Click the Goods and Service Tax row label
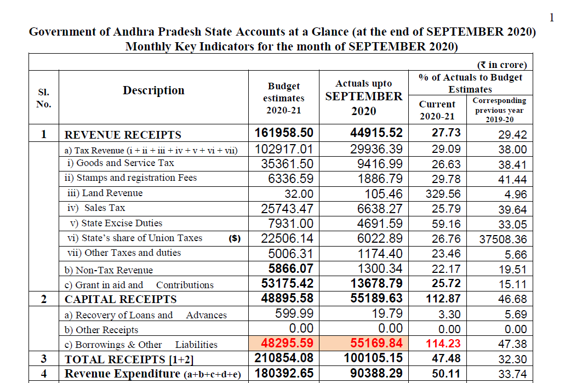588x383 pixels. tap(121, 163)
